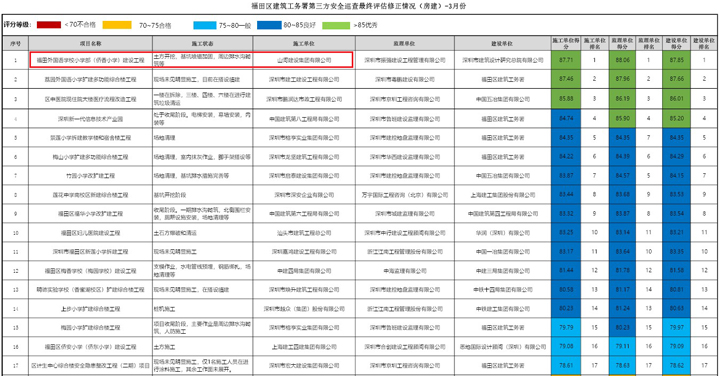Click the red '<70不合格' legend swatch
The image size is (720, 376).
[49, 25]
